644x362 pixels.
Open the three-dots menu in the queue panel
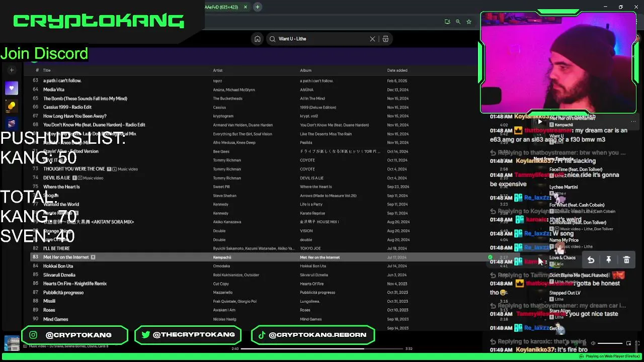tap(633, 121)
